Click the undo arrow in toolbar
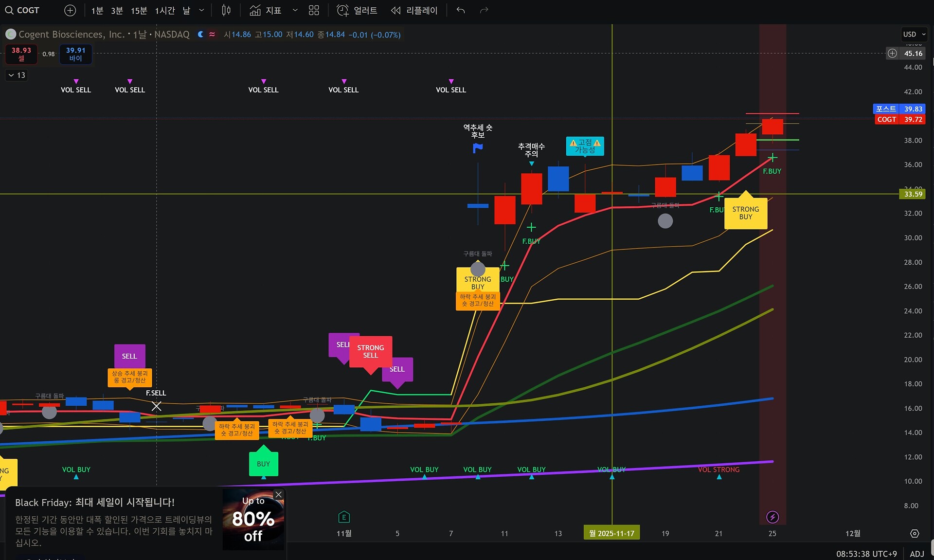 pyautogui.click(x=461, y=10)
